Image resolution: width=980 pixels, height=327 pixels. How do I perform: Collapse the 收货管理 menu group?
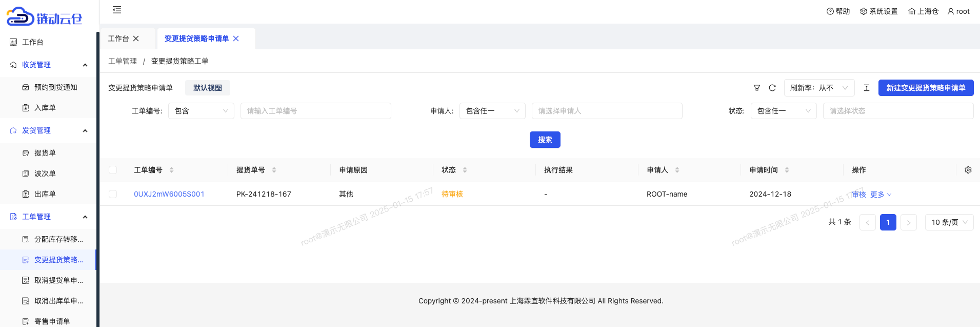tap(85, 65)
